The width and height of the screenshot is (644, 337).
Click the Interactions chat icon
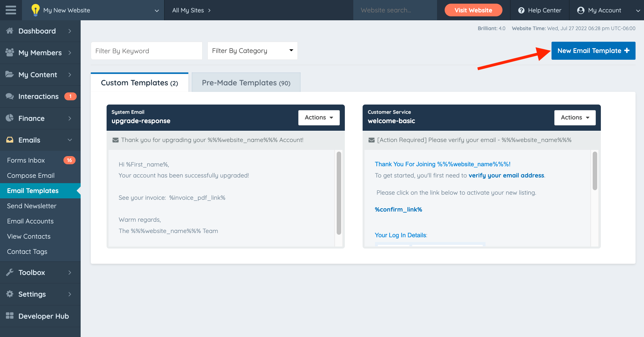[10, 96]
